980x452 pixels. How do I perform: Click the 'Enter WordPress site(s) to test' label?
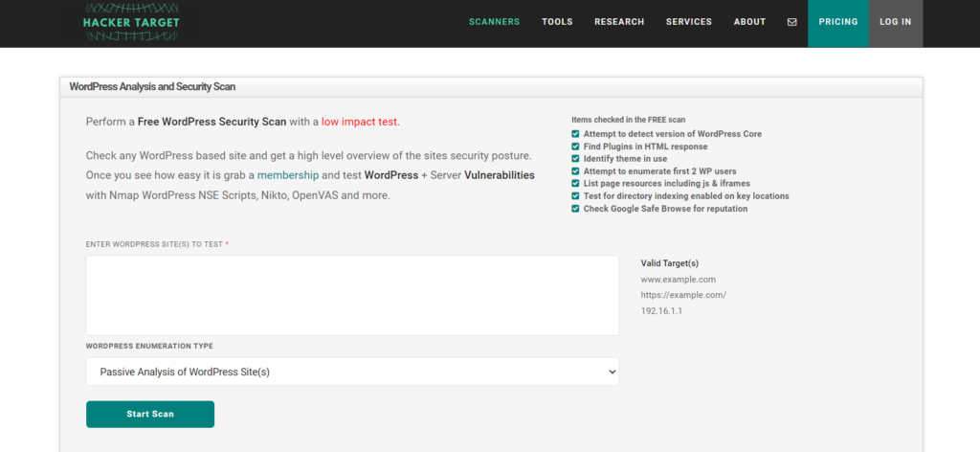click(x=154, y=244)
